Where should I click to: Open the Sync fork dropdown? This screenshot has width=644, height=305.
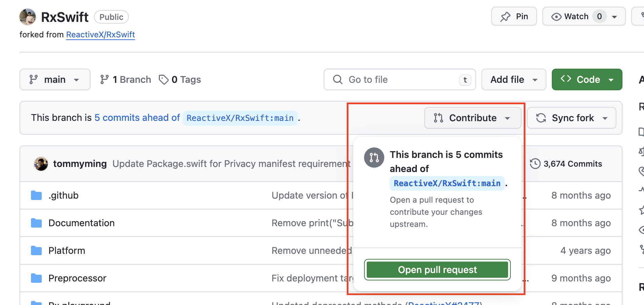coord(572,118)
